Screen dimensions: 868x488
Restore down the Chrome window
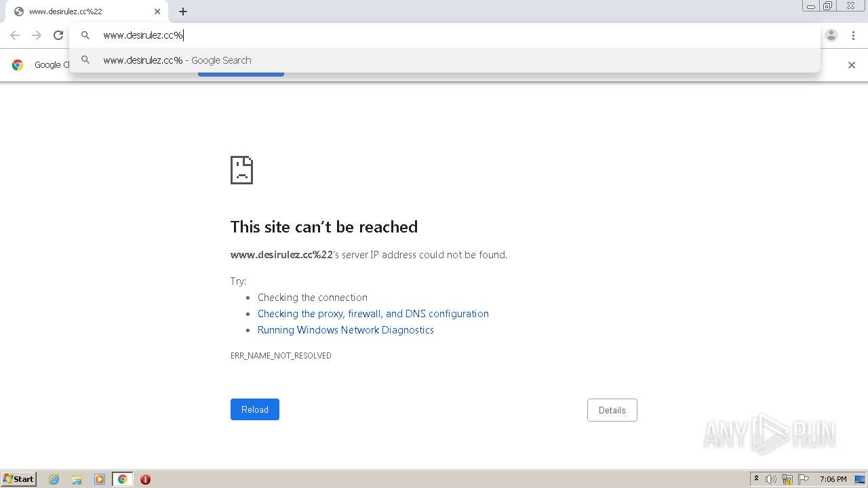pyautogui.click(x=828, y=6)
